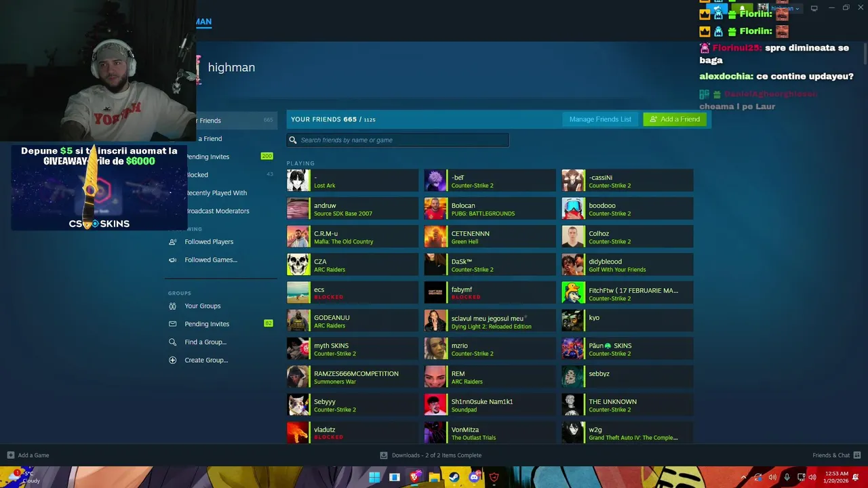868x488 pixels.
Task: Open Friends & Chat at bottom right
Action: point(831,455)
